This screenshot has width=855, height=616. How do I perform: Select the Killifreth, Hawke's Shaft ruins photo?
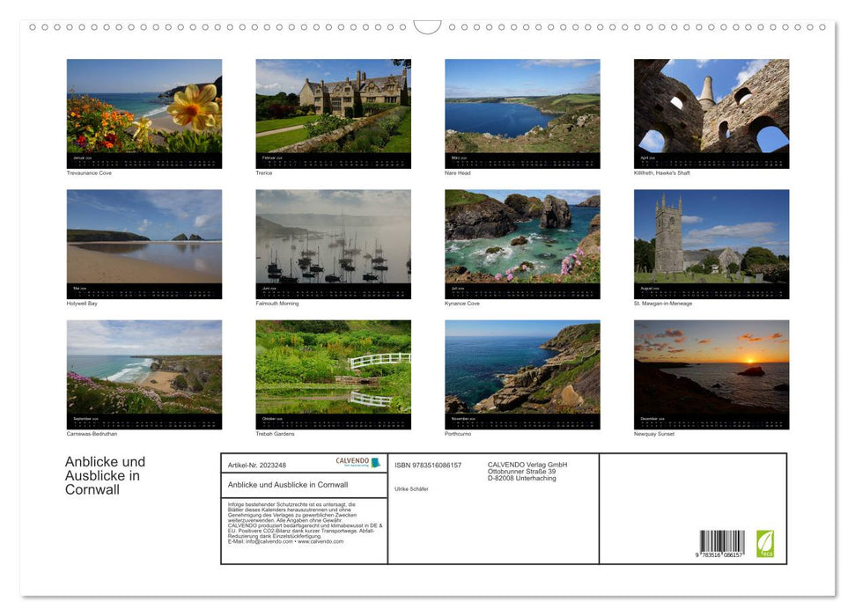click(x=711, y=106)
